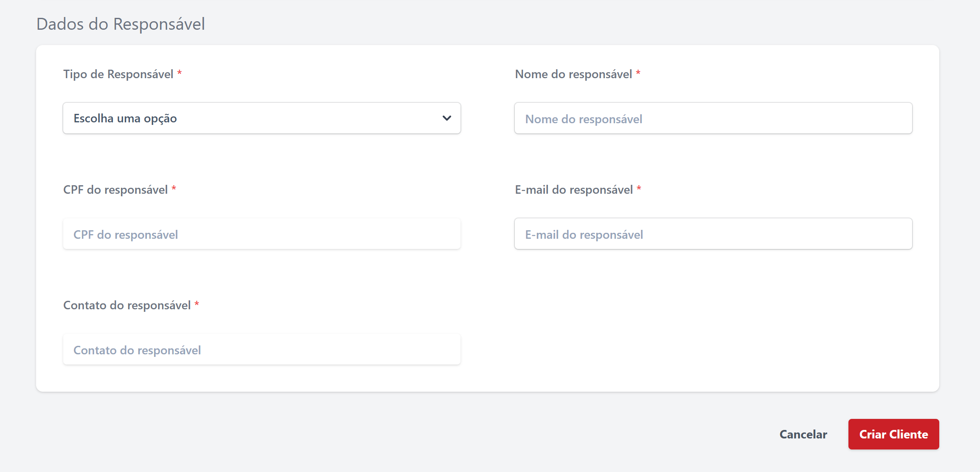
Task: Click the red asterisk beside Tipo de Responsável
Action: coord(180,73)
